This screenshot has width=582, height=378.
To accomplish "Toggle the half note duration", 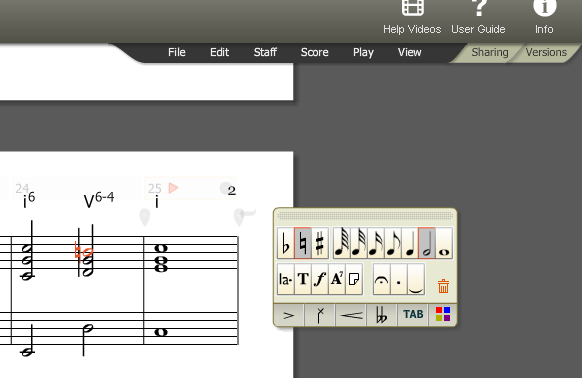I will 427,243.
